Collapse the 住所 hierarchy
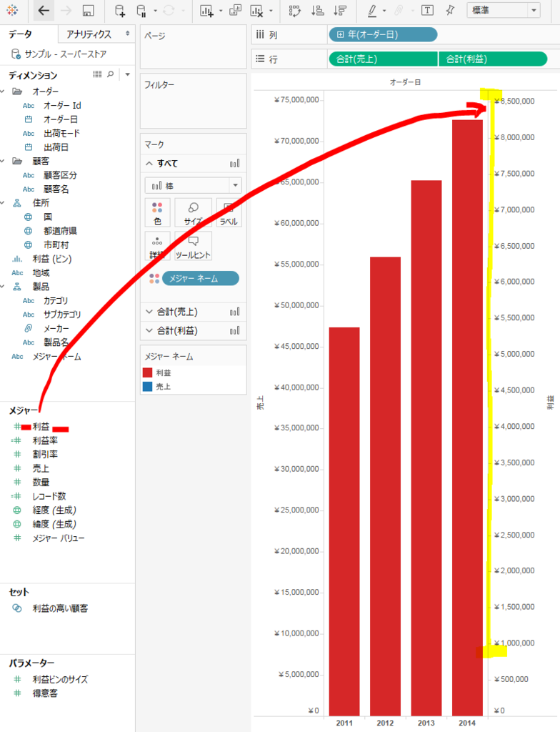560x732 pixels. [x=4, y=202]
